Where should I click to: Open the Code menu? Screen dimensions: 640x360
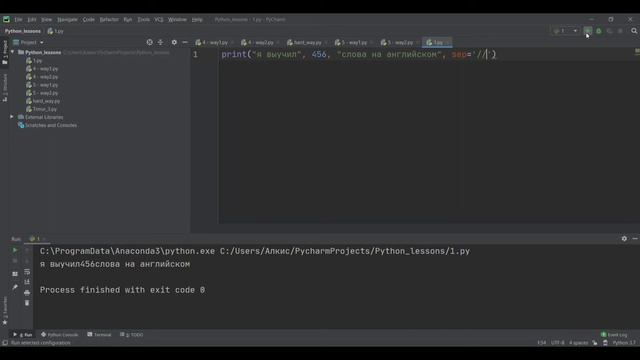[x=89, y=20]
